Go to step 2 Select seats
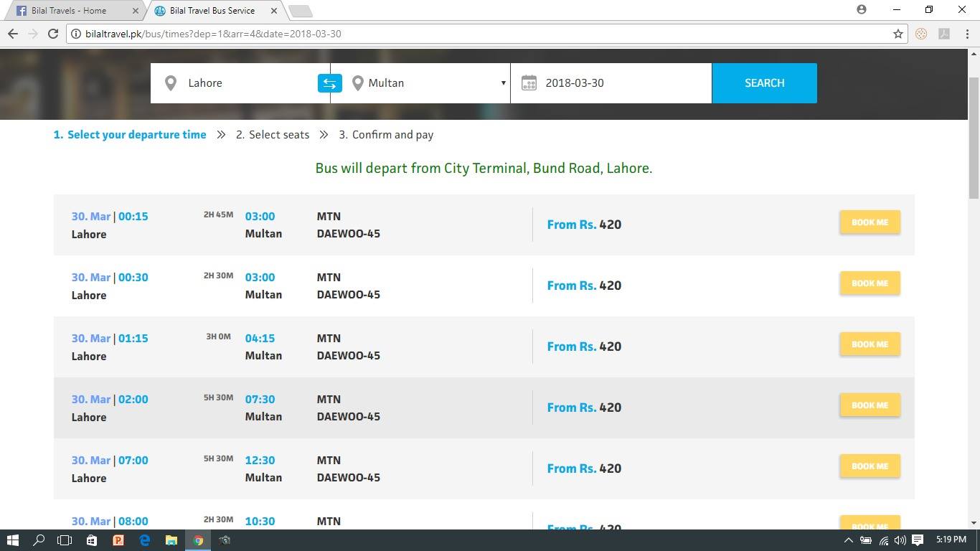Viewport: 980px width, 551px height. pos(273,135)
